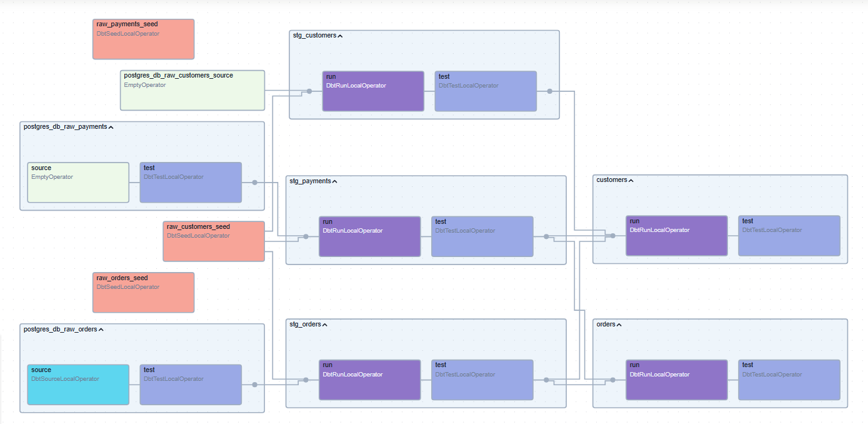The image size is (868, 424).
Task: Click the test task in postgres_db_raw_payments
Action: (x=191, y=183)
